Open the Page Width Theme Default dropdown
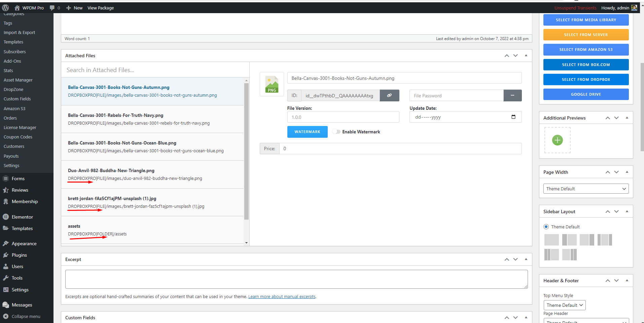Screen dimensions: 644x323 pos(586,189)
